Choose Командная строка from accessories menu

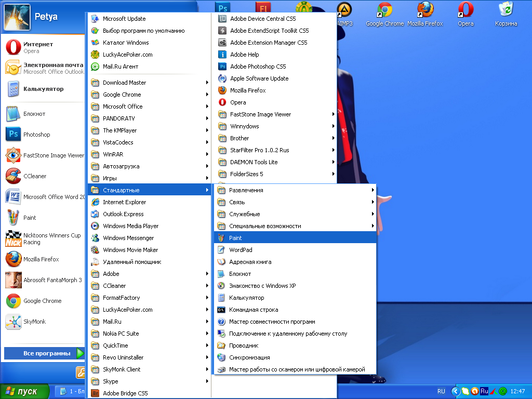click(x=254, y=310)
